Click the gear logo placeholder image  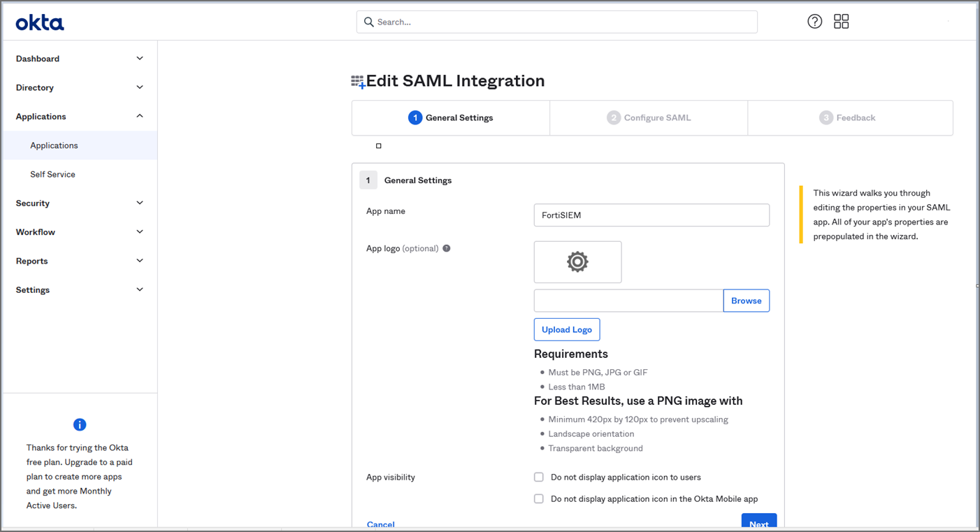[577, 262]
